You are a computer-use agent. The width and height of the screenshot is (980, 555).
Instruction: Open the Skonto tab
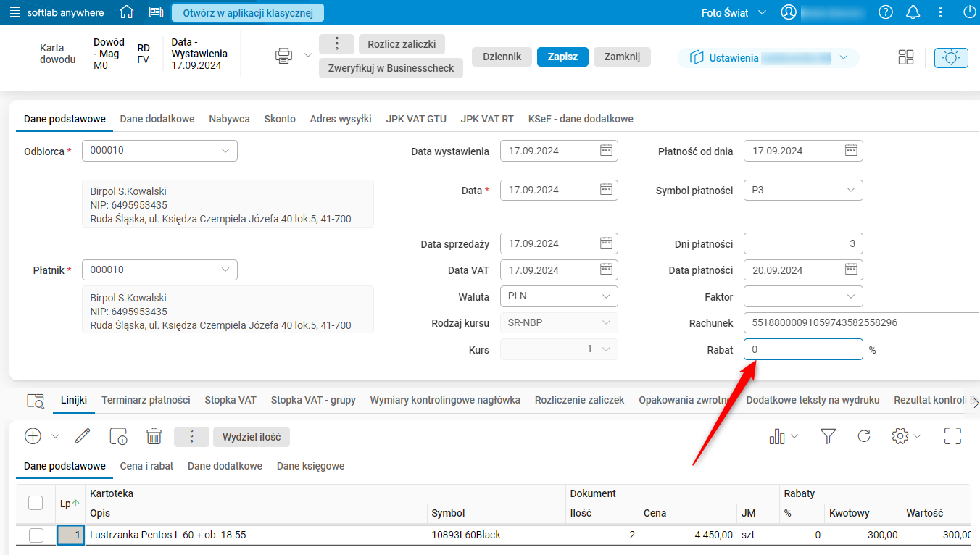point(280,119)
